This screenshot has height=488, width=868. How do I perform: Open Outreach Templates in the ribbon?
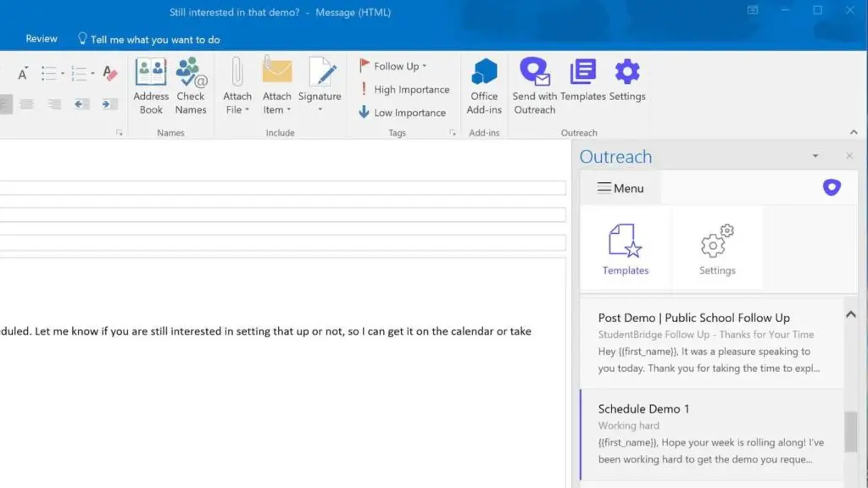[x=583, y=81]
